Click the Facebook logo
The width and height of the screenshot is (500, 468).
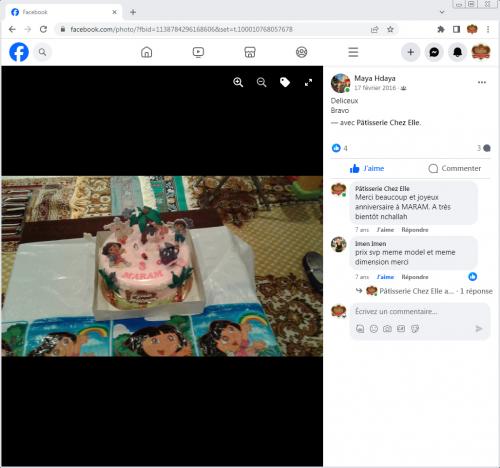pos(19,52)
